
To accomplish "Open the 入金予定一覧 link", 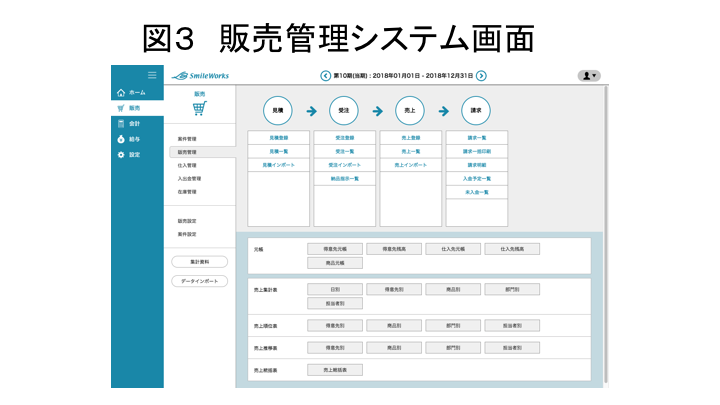I will tap(477, 179).
